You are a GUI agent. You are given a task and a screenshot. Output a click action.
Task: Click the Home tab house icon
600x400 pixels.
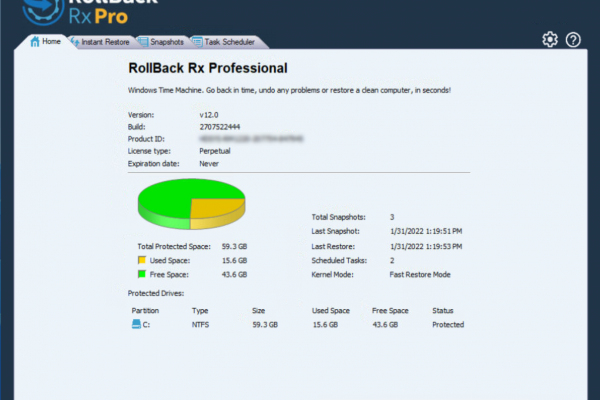click(35, 41)
